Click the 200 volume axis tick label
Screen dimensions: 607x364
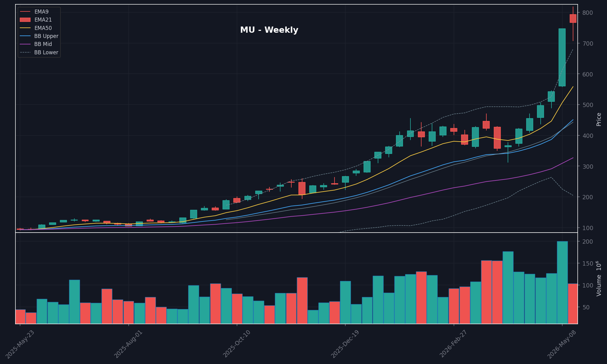point(588,242)
